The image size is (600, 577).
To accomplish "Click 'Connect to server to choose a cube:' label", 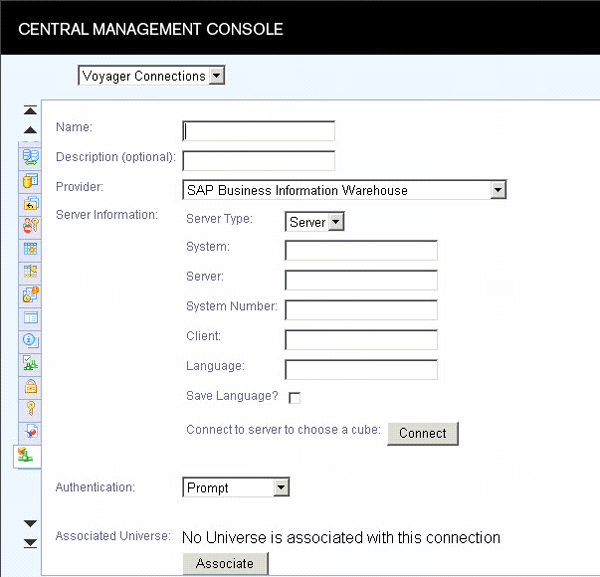I will point(284,430).
